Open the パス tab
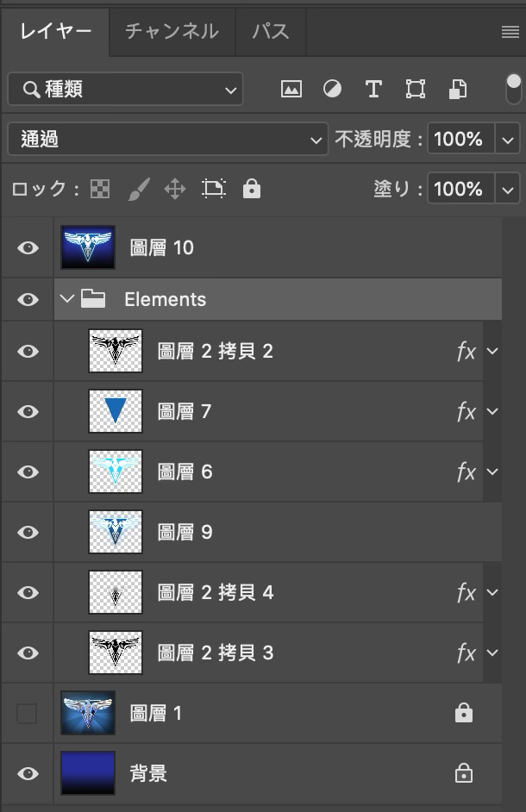Screen dimensions: 526x812 click(270, 32)
